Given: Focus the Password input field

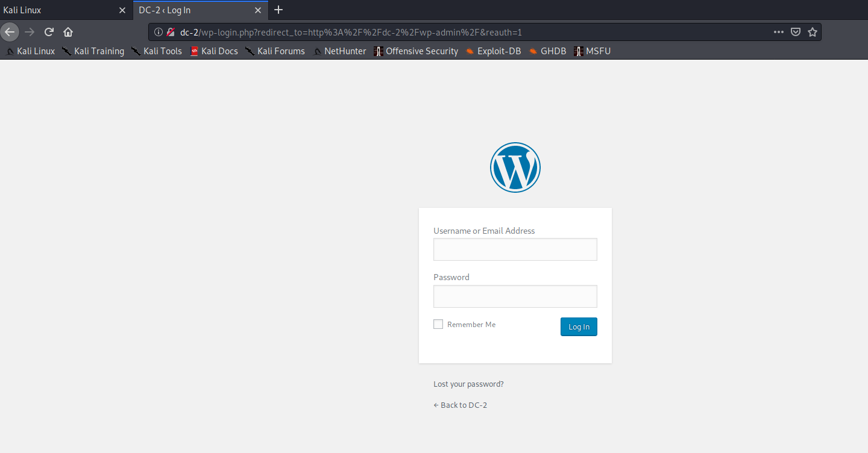Looking at the screenshot, I should [x=515, y=296].
